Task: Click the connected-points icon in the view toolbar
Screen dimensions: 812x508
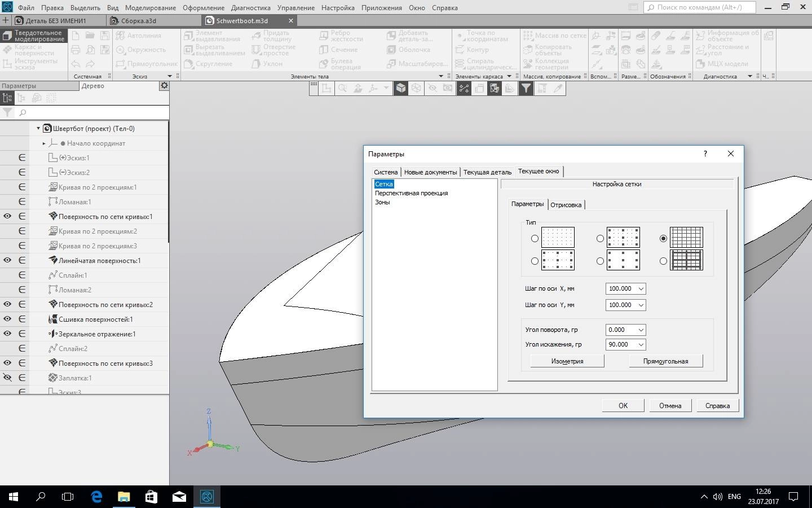Action: [x=464, y=88]
